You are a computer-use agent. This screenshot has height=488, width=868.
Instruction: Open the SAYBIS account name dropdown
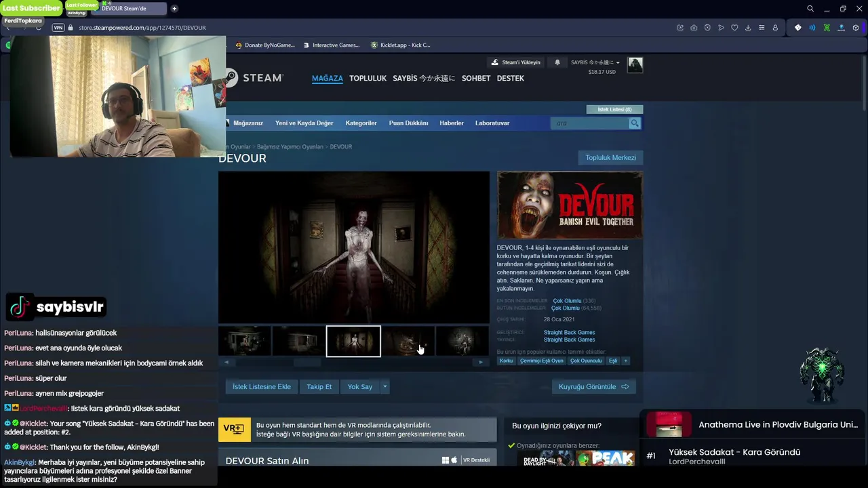pos(595,62)
